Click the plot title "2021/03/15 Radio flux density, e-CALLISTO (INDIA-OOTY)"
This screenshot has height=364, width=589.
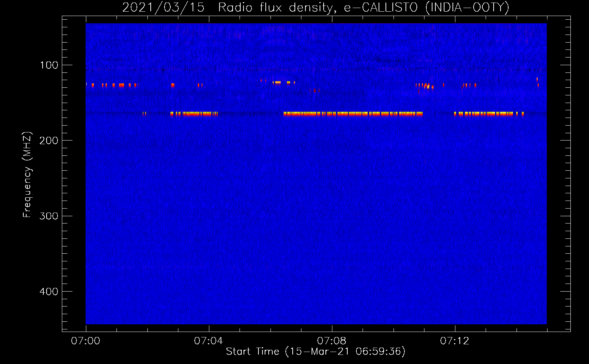[316, 8]
